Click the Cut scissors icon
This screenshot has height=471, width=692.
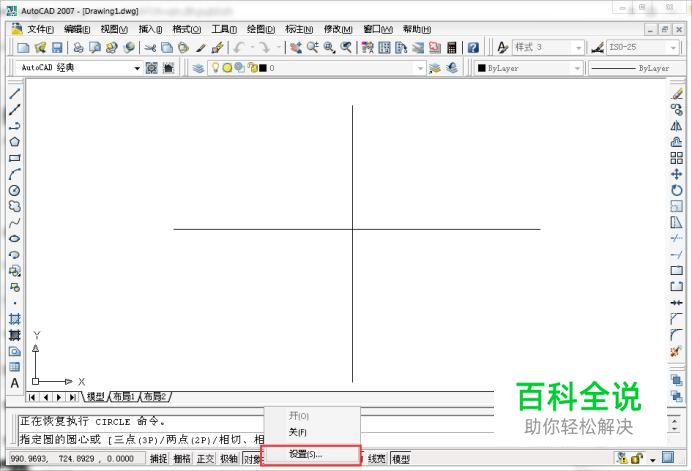point(150,47)
